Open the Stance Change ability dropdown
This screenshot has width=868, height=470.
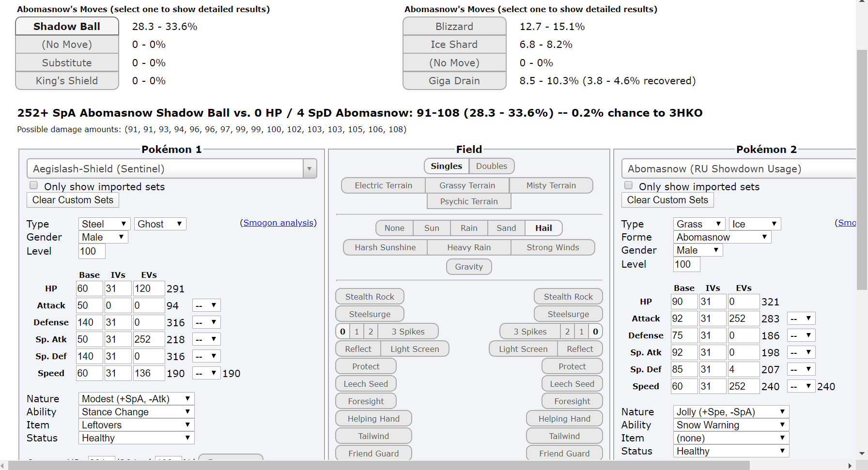[136, 411]
